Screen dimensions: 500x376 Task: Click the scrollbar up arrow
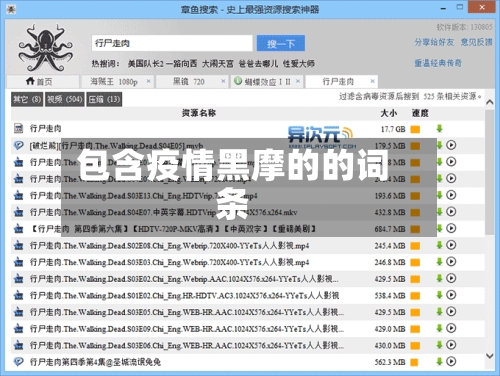click(x=489, y=102)
